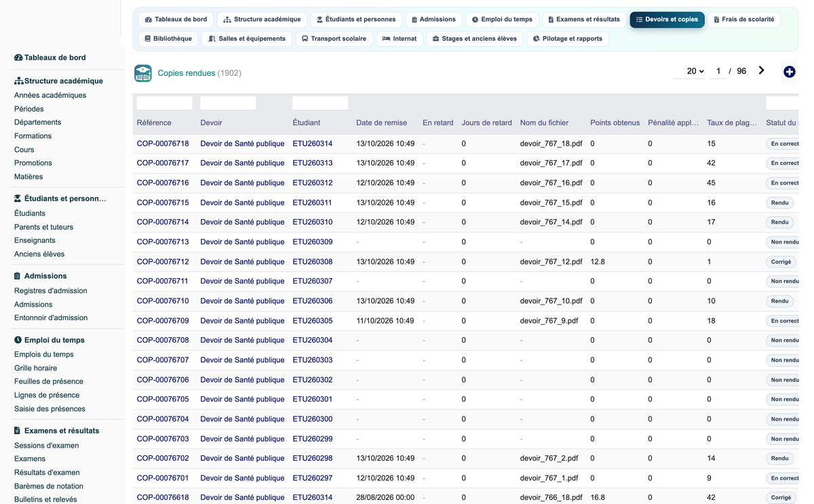Switch to Examens et résultats tab

pos(584,20)
